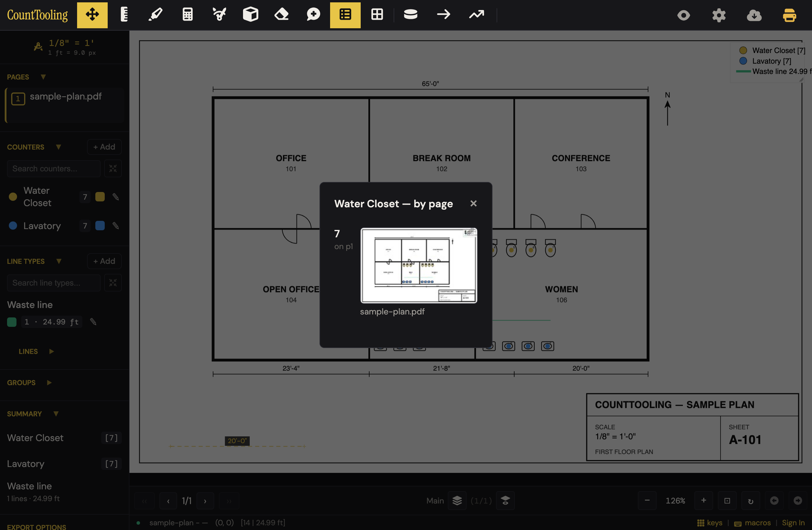This screenshot has height=530, width=812.
Task: Edit the Lavatory counter
Action: coord(116,226)
